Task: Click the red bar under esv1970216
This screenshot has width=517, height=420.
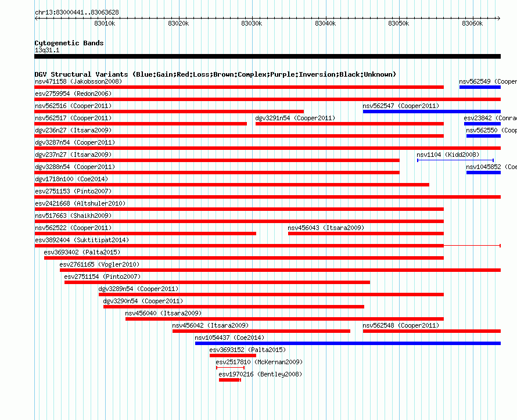Action: [x=230, y=380]
